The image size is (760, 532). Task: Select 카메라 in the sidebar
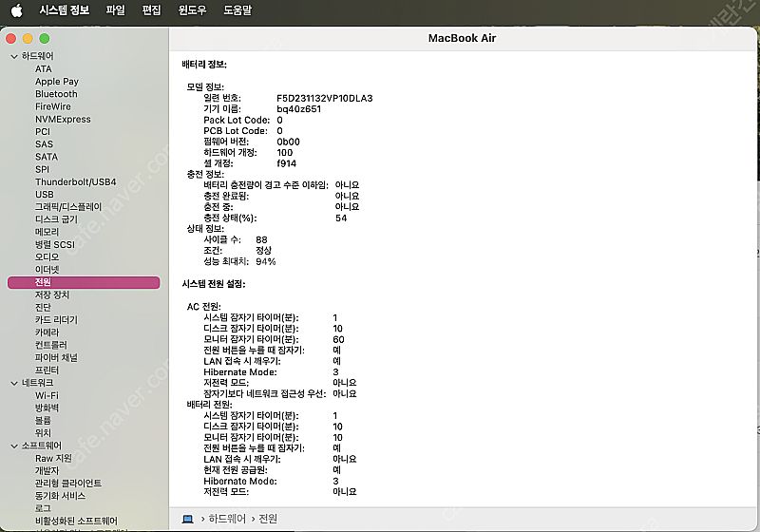pos(47,332)
